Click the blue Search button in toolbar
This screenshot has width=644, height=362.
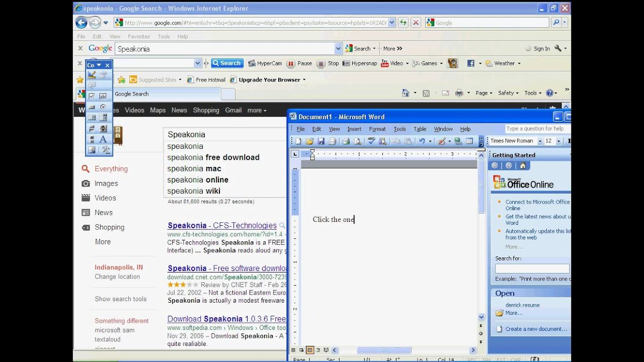(x=227, y=63)
